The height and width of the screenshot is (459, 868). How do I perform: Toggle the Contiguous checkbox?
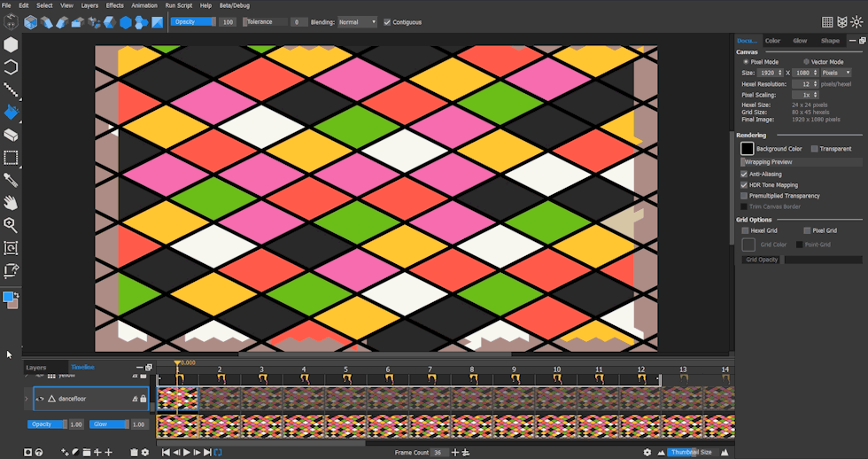coord(387,22)
